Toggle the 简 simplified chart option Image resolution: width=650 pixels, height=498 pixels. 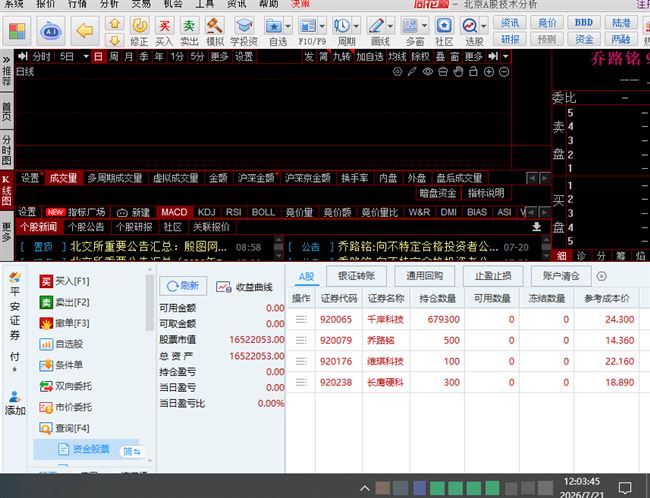coord(323,56)
